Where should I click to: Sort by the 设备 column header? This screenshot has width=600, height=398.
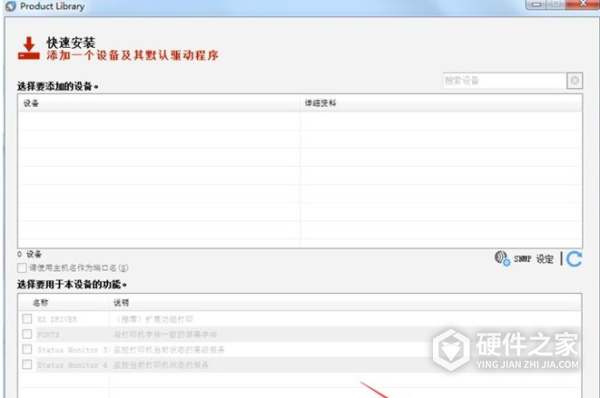(x=158, y=103)
